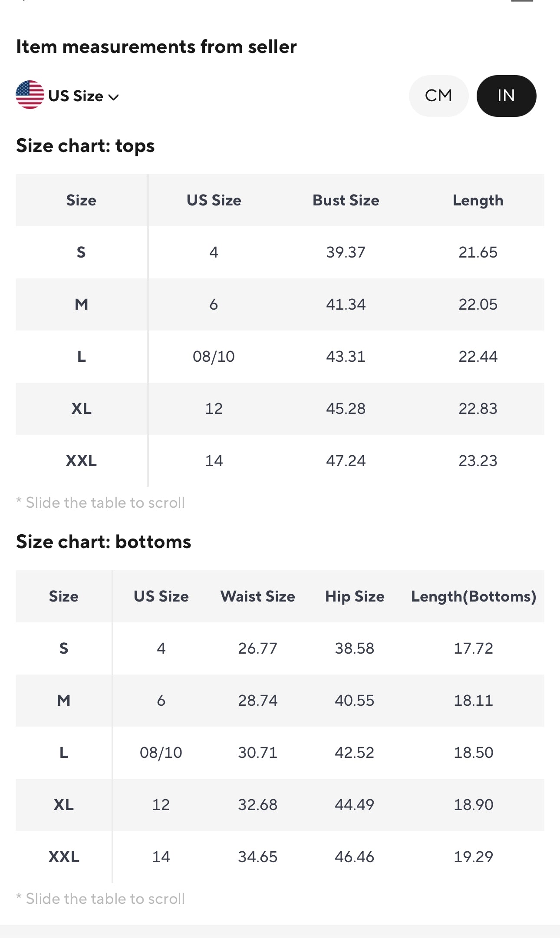Select bottoms length value 18.90
Image resolution: width=560 pixels, height=939 pixels.
(x=473, y=805)
